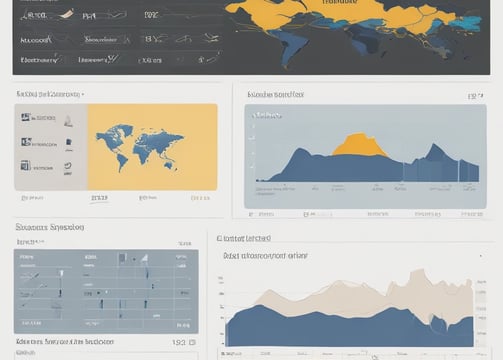The width and height of the screenshot is (503, 360).
Task: Click the orange peak in the mountain area chart
Action: (360, 145)
